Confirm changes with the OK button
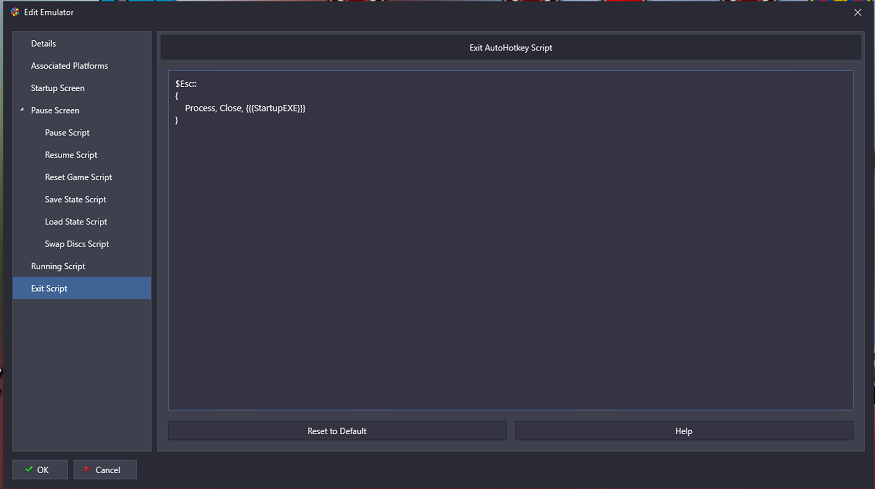Screen dimensions: 875x489 (40, 469)
